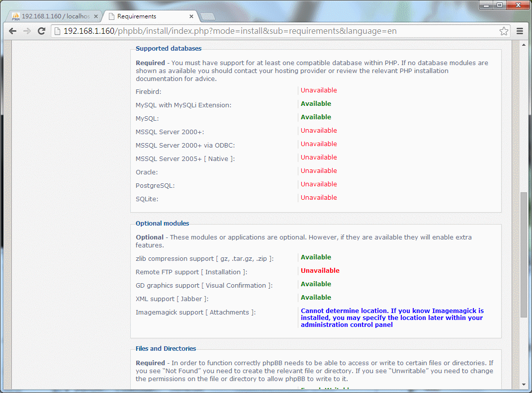Click Unavailable status for PostgreSQL
Viewport: 532px width, 393px height.
pyautogui.click(x=319, y=184)
